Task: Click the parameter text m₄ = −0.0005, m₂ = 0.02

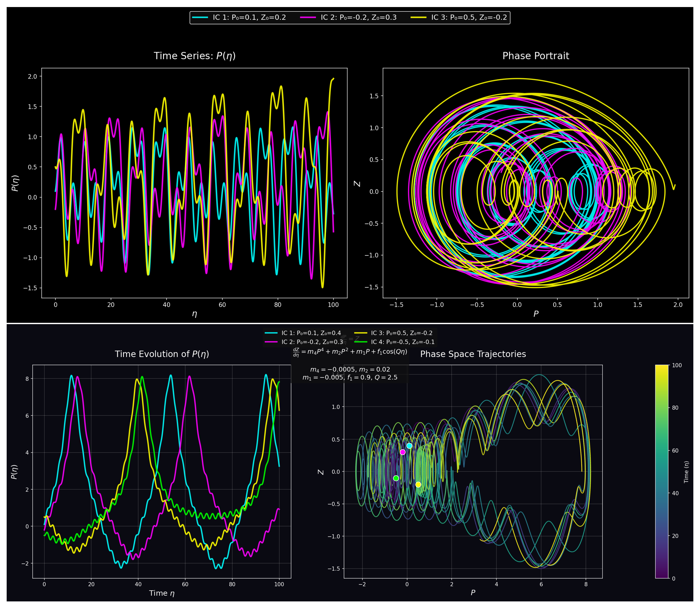Action: (x=350, y=369)
